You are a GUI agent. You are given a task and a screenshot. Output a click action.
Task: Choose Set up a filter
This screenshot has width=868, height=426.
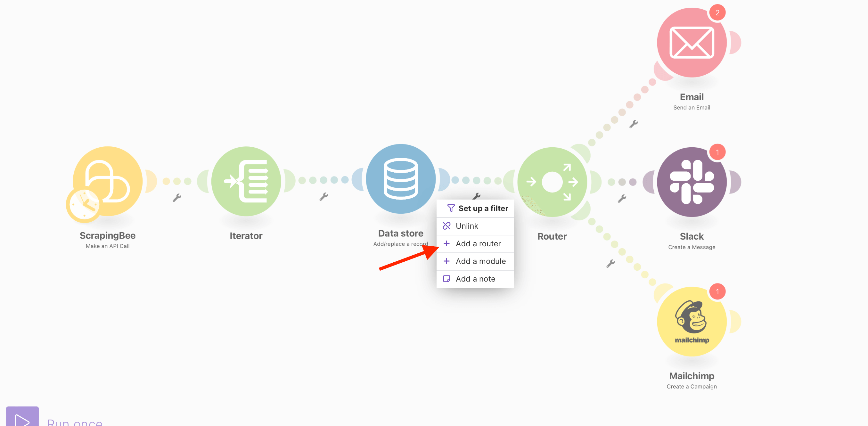coord(475,208)
